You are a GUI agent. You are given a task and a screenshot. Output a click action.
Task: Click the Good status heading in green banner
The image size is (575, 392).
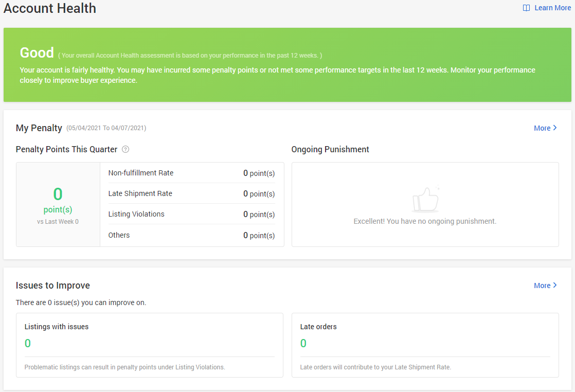(x=37, y=53)
